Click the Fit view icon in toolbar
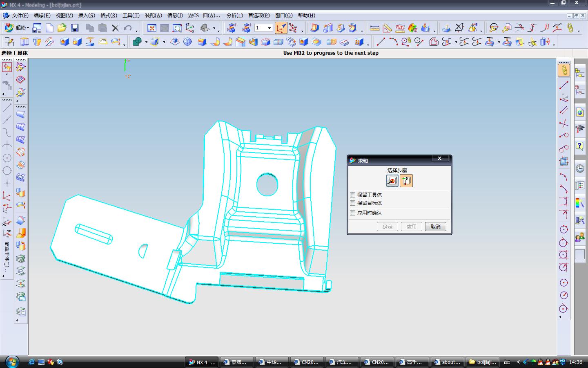 pos(152,28)
